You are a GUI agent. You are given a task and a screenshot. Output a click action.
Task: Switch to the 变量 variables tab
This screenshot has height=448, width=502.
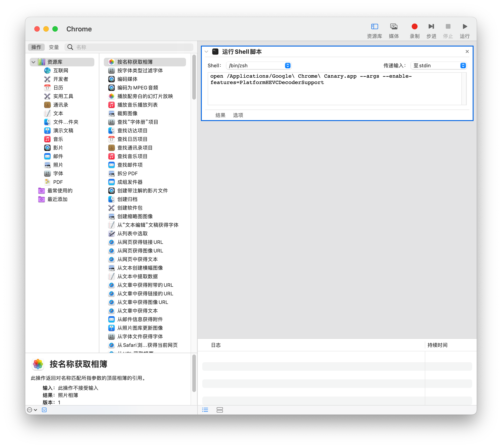tap(54, 47)
